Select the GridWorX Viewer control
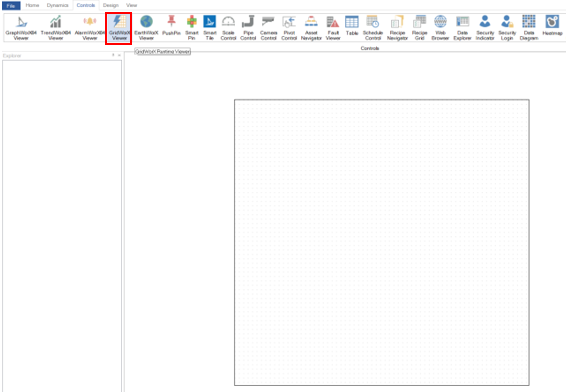This screenshot has width=566, height=392. (x=119, y=28)
